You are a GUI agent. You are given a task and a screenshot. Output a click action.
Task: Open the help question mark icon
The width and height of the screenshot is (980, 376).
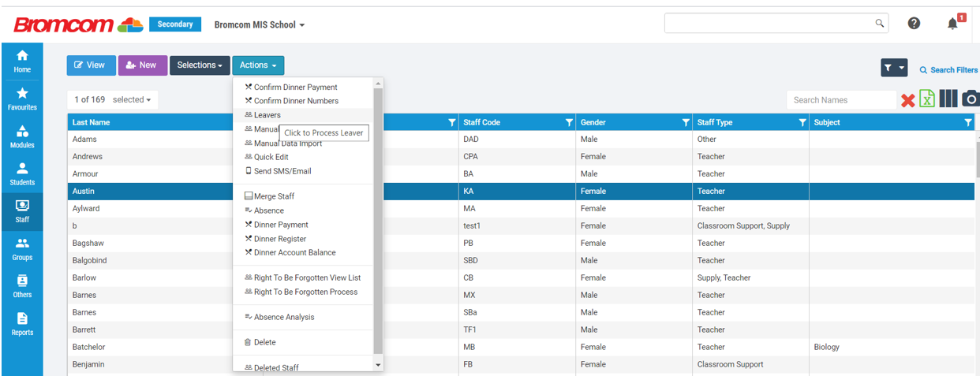coord(914,24)
